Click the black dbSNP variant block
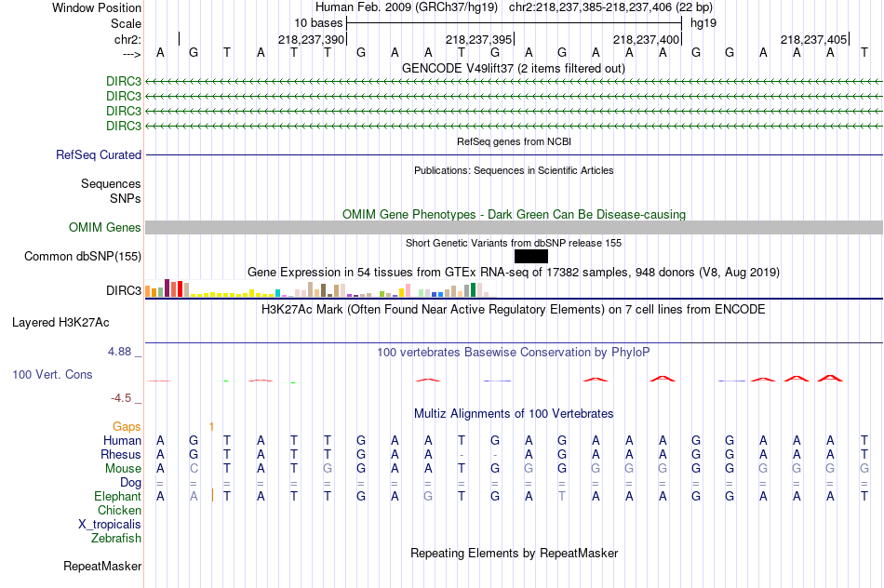Screen dimensions: 884x588 click(x=531, y=257)
